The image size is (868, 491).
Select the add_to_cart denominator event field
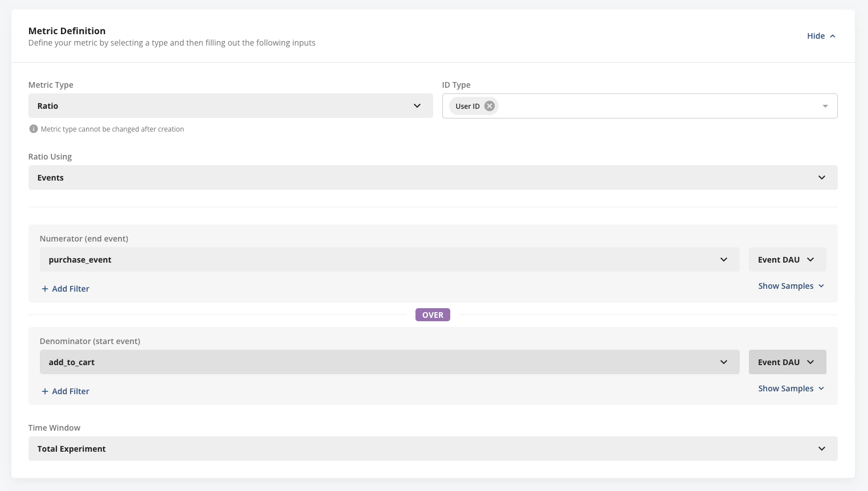[x=389, y=362]
